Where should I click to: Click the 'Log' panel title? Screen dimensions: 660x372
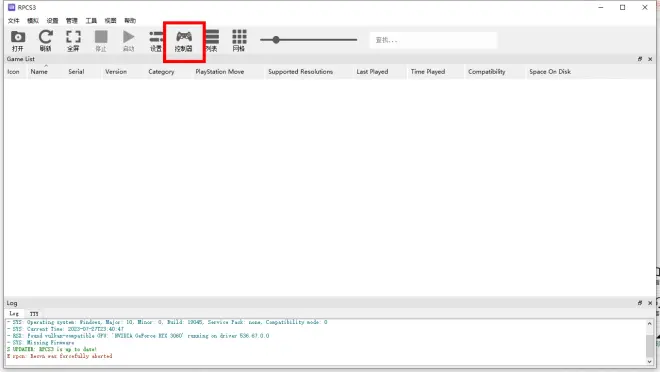[12, 303]
